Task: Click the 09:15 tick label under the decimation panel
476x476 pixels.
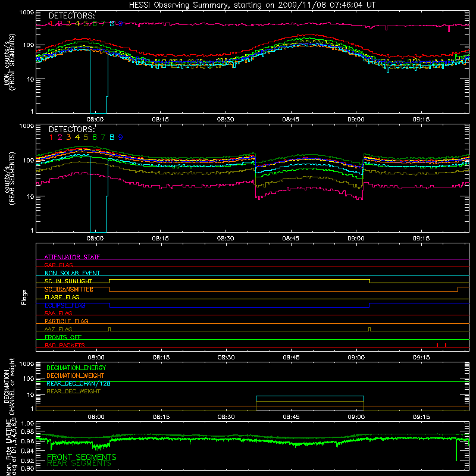Action: coord(421,417)
